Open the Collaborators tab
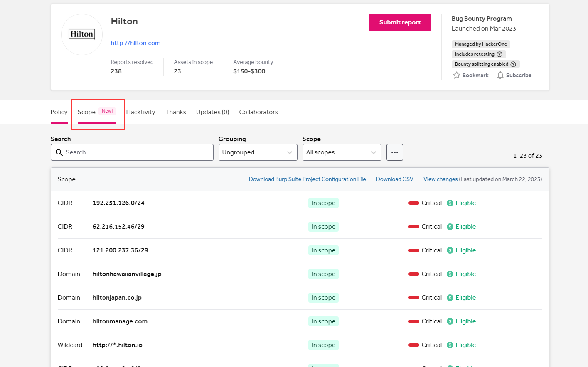Viewport: 588px width, 367px height. tap(258, 112)
